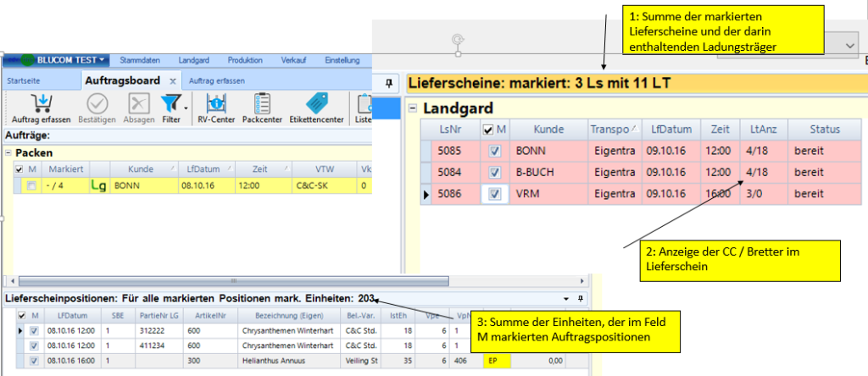The width and height of the screenshot is (868, 376).
Task: Click the LtAnz column header
Action: click(x=757, y=129)
